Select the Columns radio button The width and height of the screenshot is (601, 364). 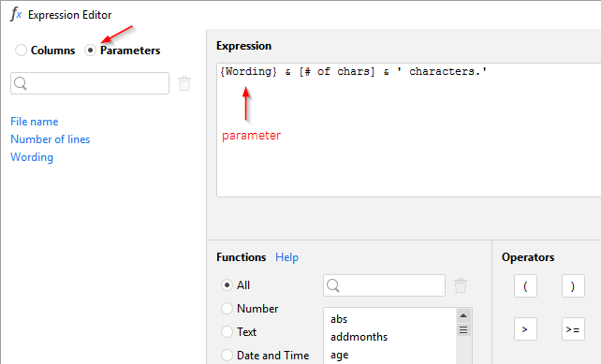click(x=21, y=51)
